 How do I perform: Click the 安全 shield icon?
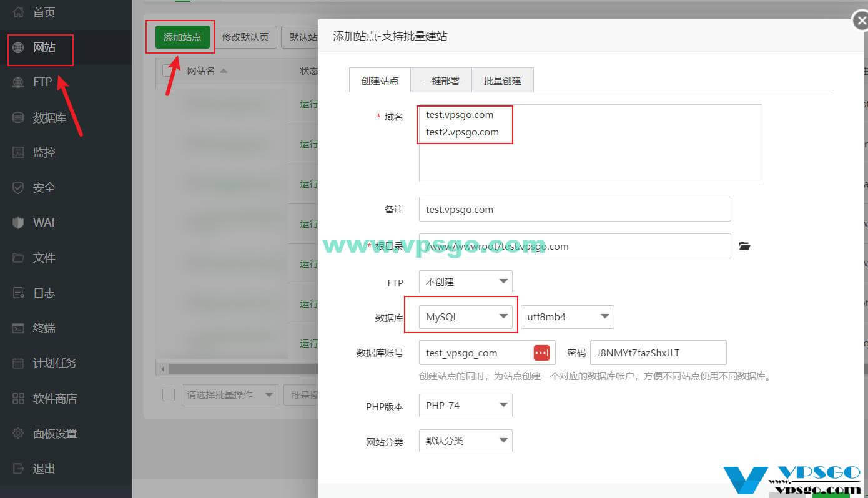19,187
